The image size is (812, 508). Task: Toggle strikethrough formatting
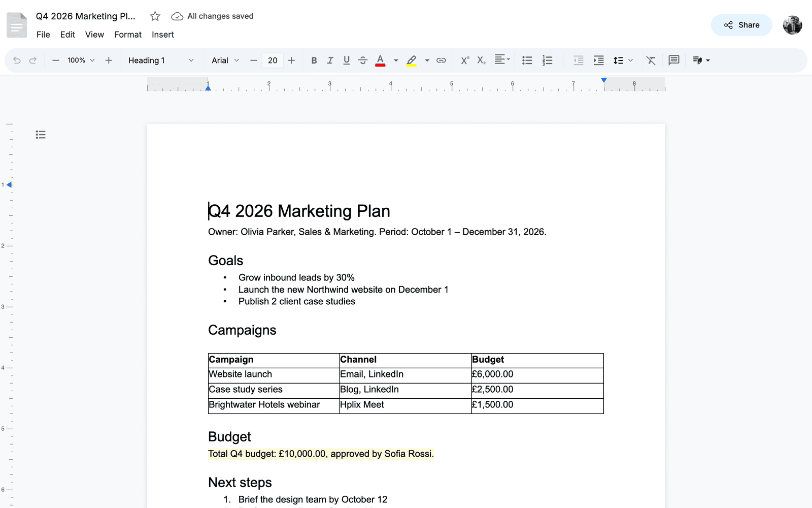[x=363, y=60]
